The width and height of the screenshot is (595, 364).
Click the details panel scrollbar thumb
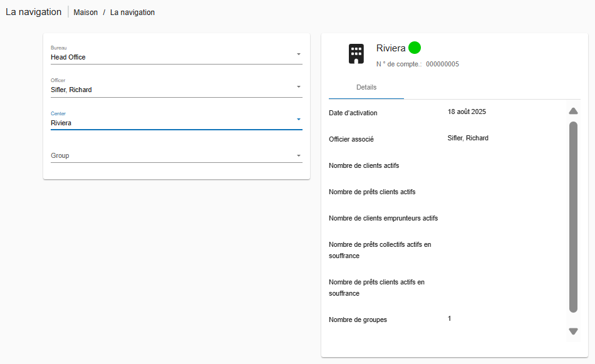pyautogui.click(x=573, y=216)
